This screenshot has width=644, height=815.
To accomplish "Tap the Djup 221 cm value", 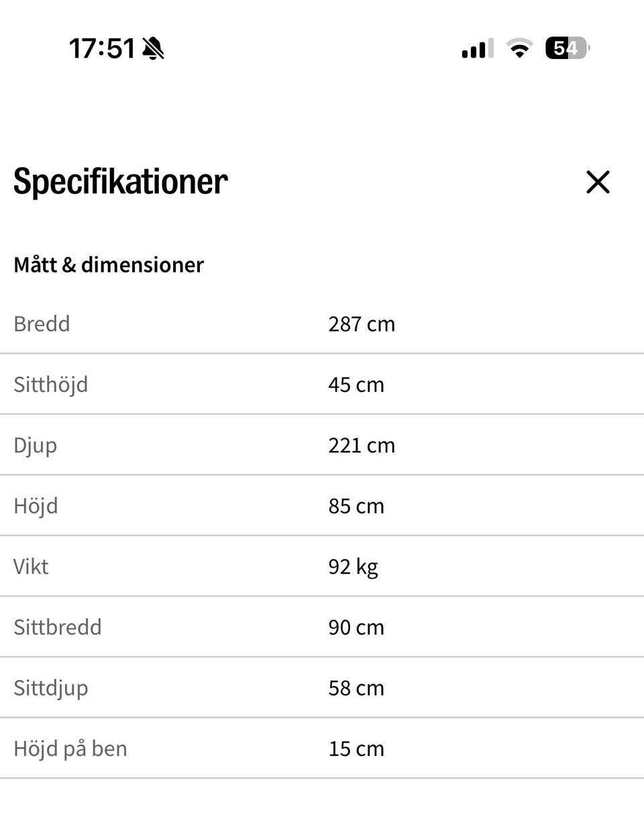I will click(362, 446).
